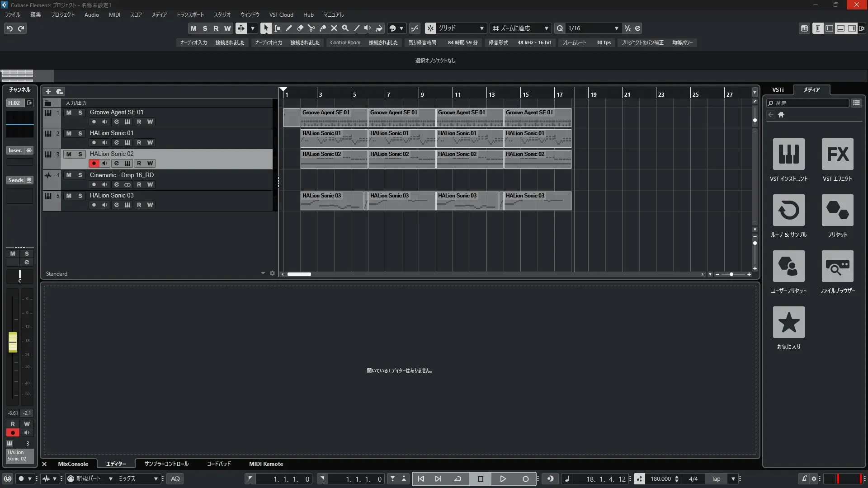Image resolution: width=868 pixels, height=488 pixels.
Task: Select the Eraser tool in toolbar
Action: (x=300, y=28)
